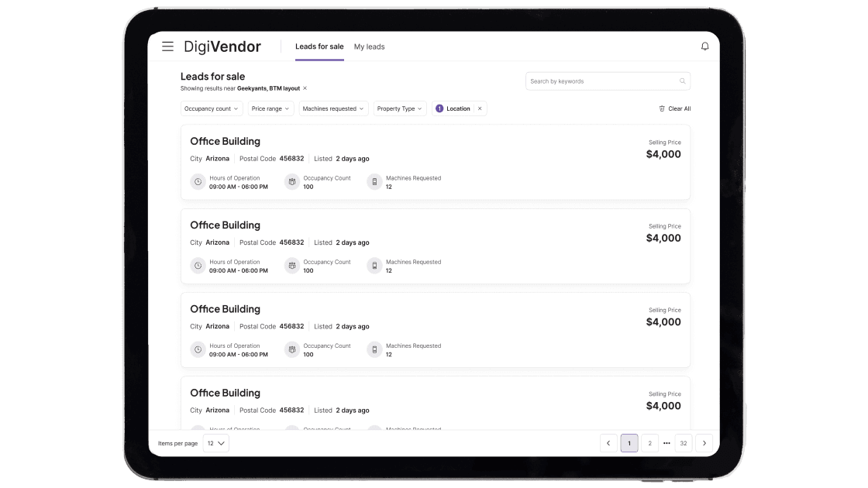Click $4,000 price on fourth lead card

click(663, 406)
